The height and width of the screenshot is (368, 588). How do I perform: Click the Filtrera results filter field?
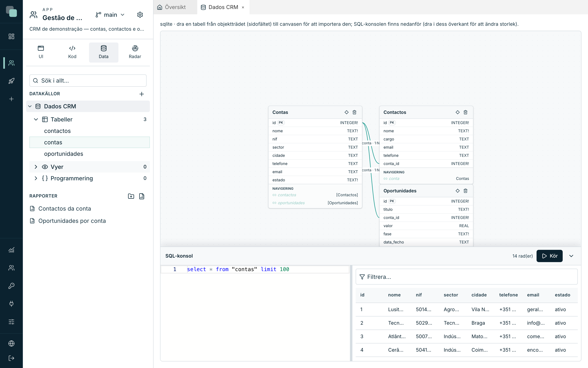click(467, 277)
